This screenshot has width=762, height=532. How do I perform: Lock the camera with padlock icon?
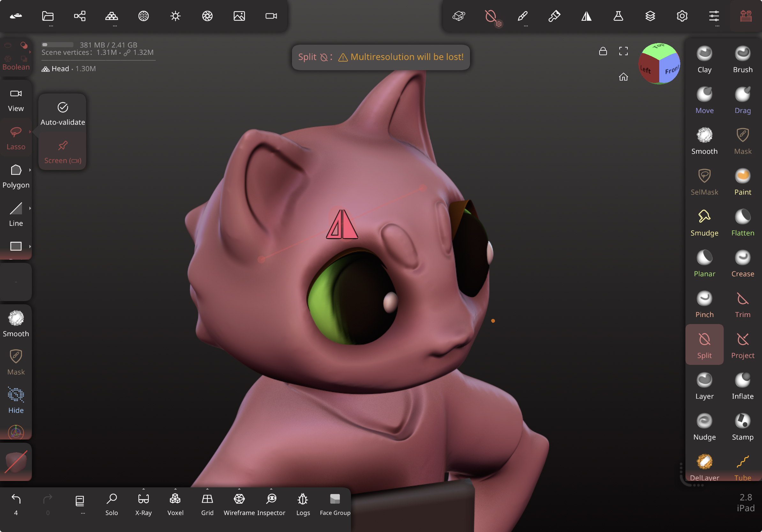(603, 51)
